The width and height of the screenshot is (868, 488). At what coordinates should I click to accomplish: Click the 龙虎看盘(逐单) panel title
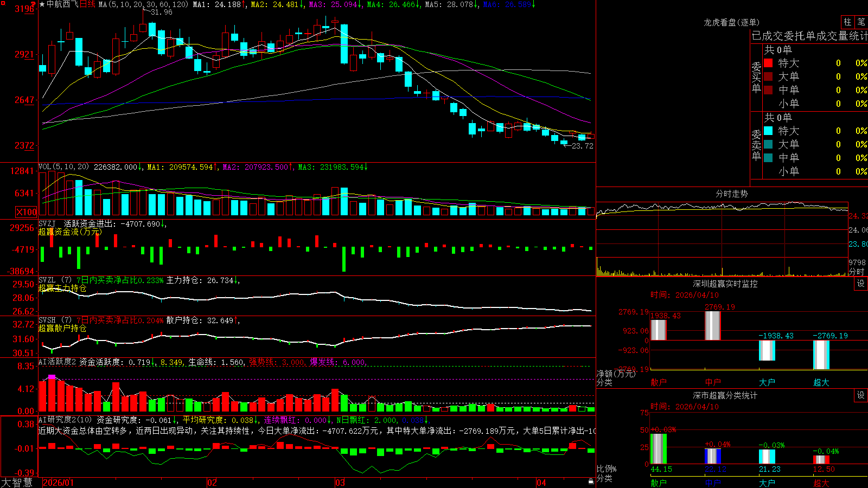(731, 22)
